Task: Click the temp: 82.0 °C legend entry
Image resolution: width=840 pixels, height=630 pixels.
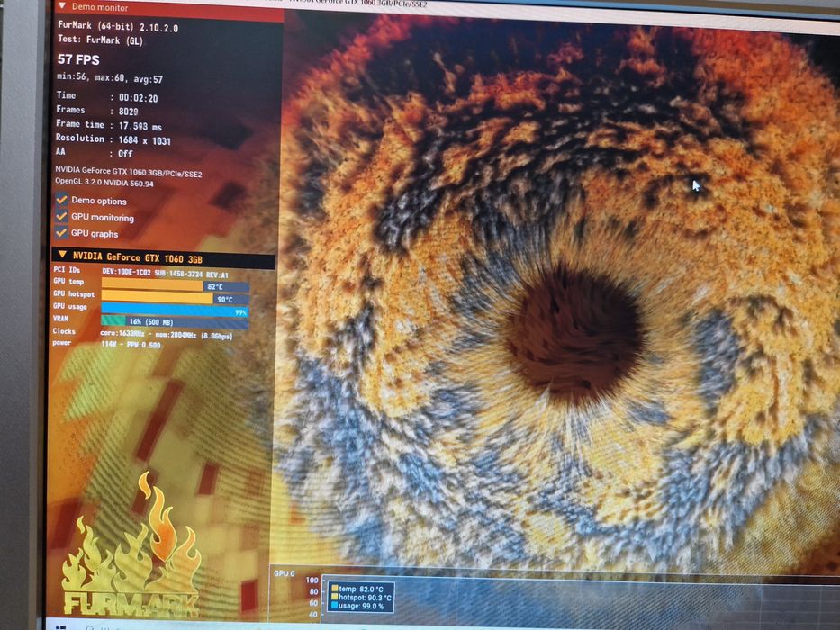Action: (357, 589)
